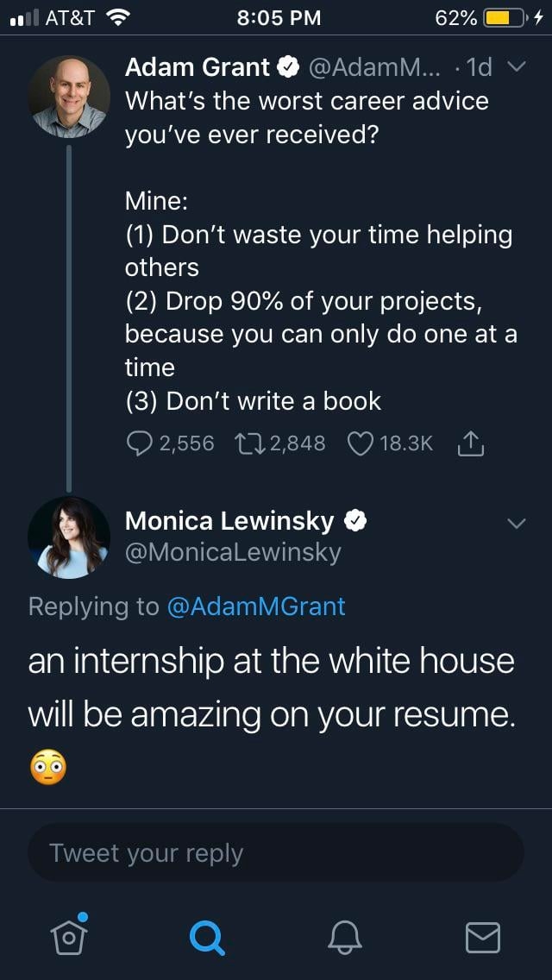Image resolution: width=552 pixels, height=980 pixels.
Task: Expand options chevron on Adam Grant's tweet
Action: (517, 67)
